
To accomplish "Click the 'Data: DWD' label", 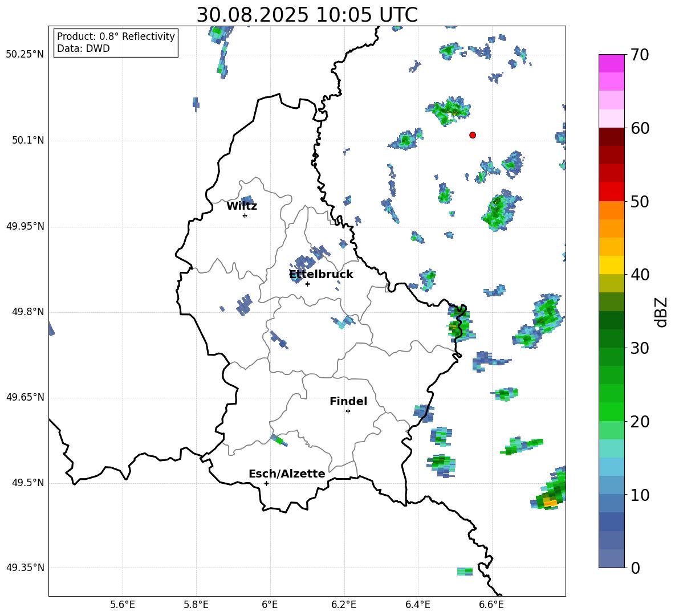I will 83,48.
